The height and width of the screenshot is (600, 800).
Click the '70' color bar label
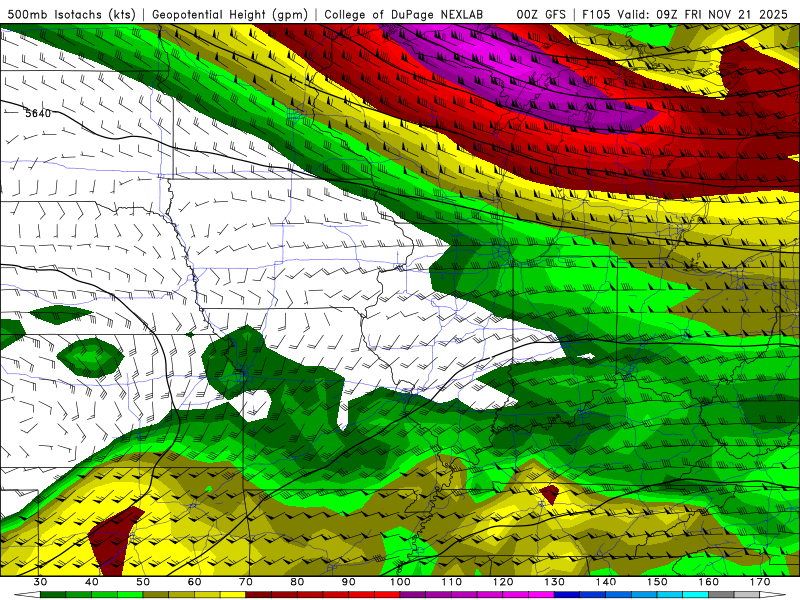246,582
